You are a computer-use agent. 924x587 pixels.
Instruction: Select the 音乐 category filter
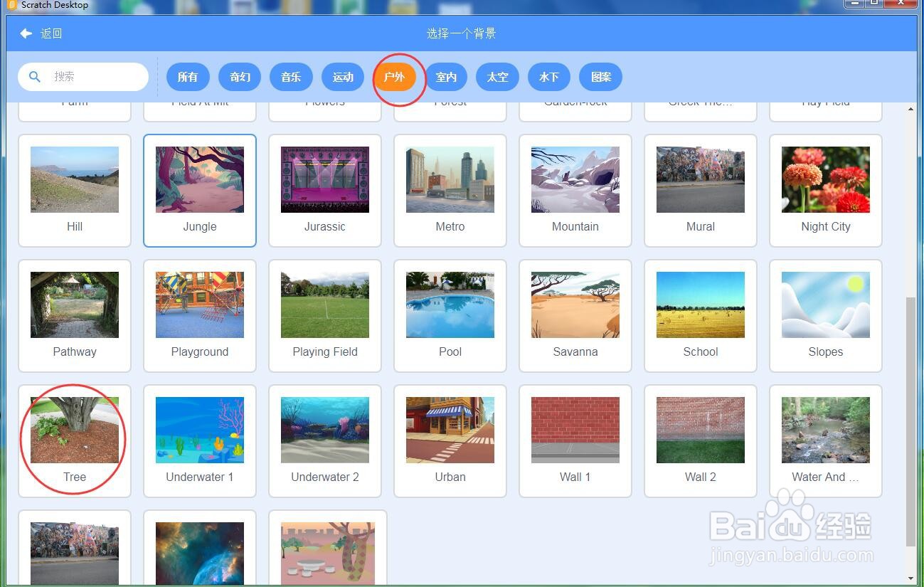(291, 77)
